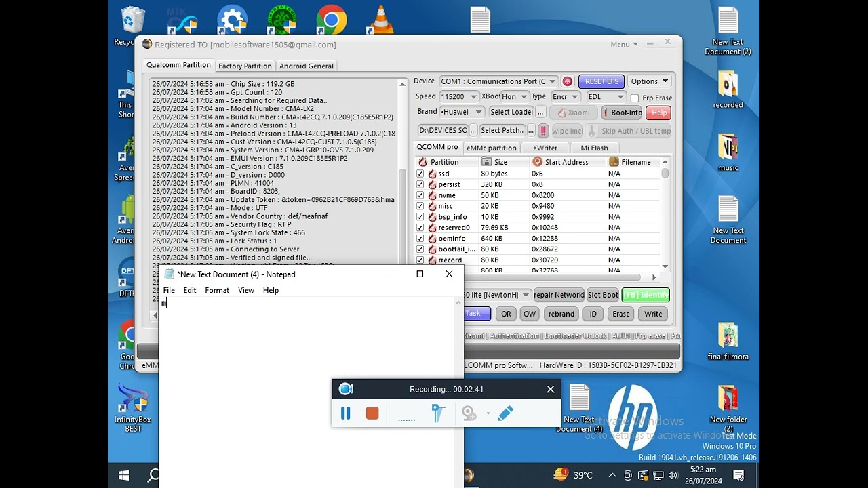Open the Windows Start menu

pos(124,476)
